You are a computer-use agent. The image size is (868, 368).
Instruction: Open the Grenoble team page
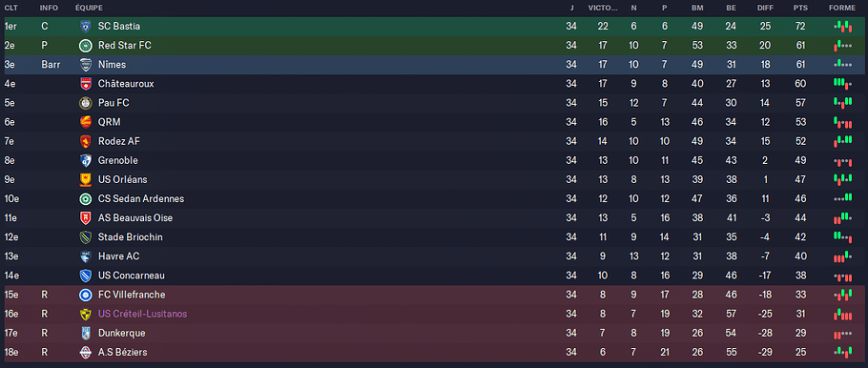click(118, 160)
